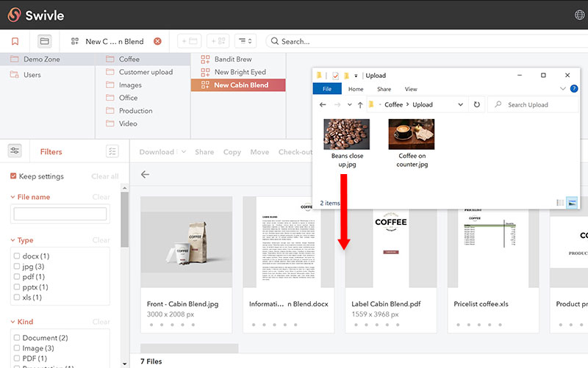The height and width of the screenshot is (368, 588).
Task: Open the Coffee folder
Action: point(143,59)
